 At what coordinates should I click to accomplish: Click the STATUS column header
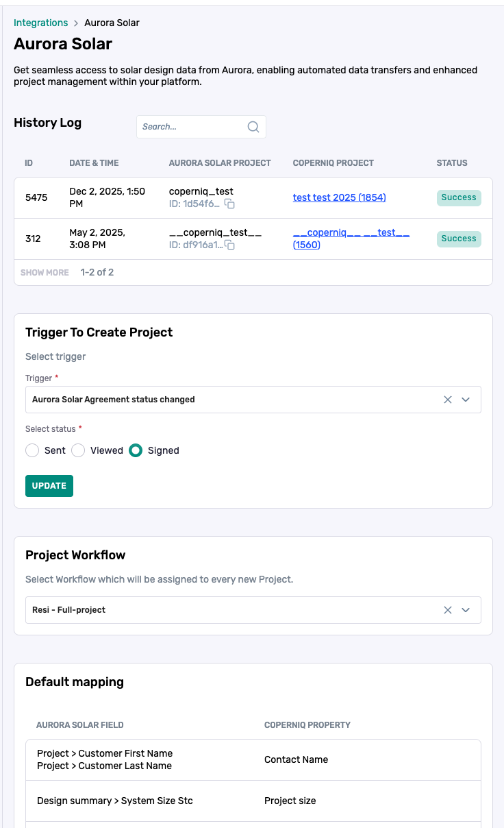click(452, 163)
